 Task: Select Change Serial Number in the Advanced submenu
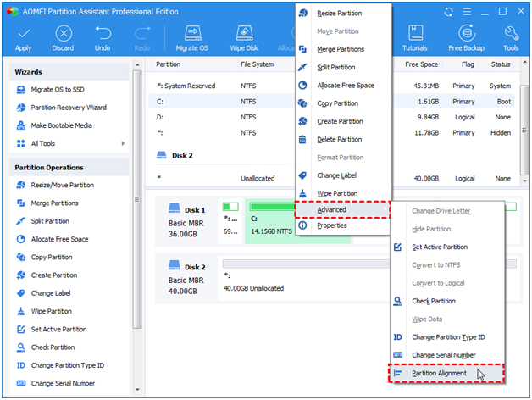[447, 355]
